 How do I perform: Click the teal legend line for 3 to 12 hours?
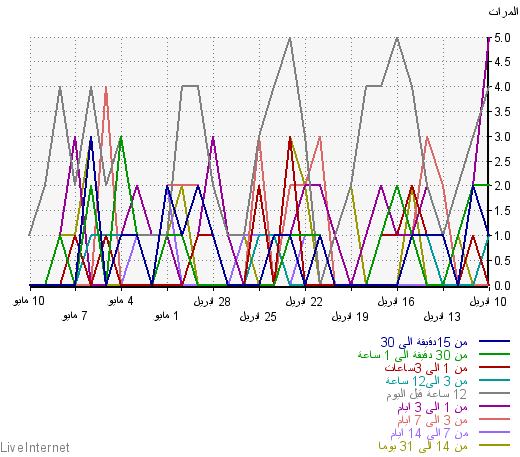point(494,380)
